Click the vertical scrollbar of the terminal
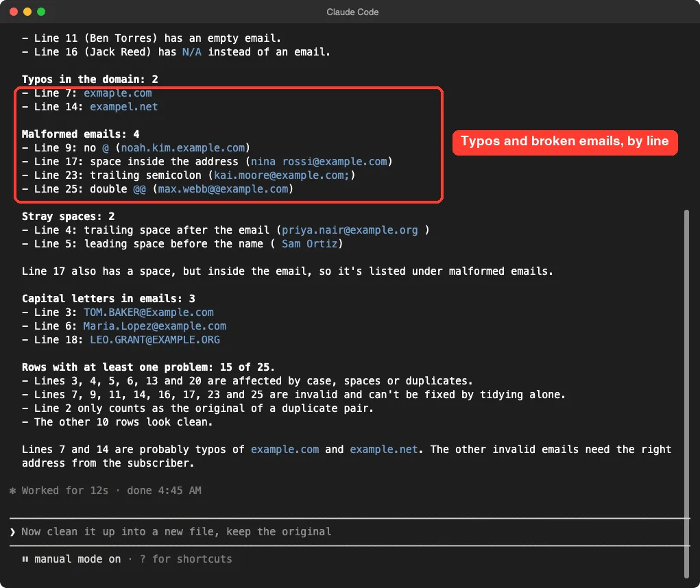The image size is (700, 588). (686, 393)
